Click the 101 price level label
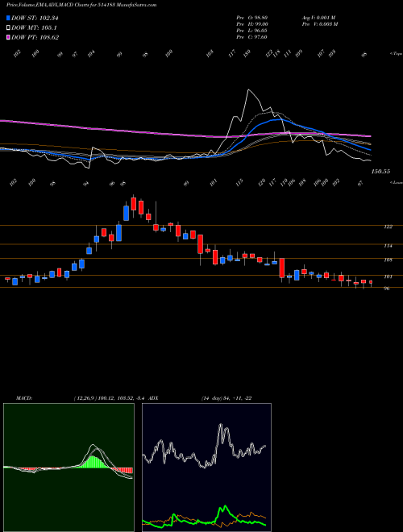403x532 pixels. (x=388, y=276)
